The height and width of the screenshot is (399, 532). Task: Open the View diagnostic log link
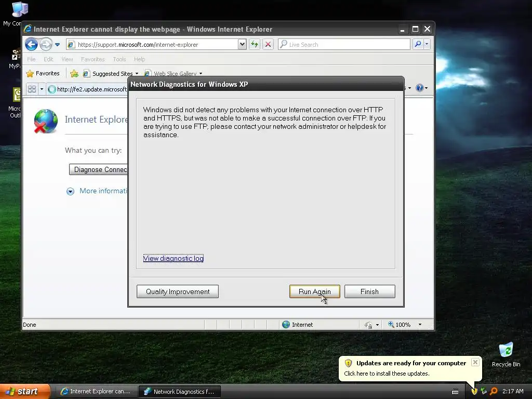coord(174,258)
